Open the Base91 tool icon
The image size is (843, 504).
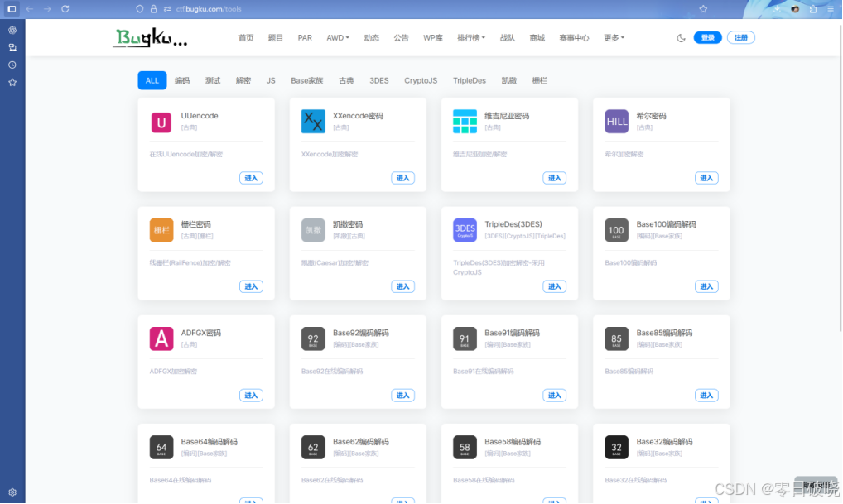tap(465, 339)
